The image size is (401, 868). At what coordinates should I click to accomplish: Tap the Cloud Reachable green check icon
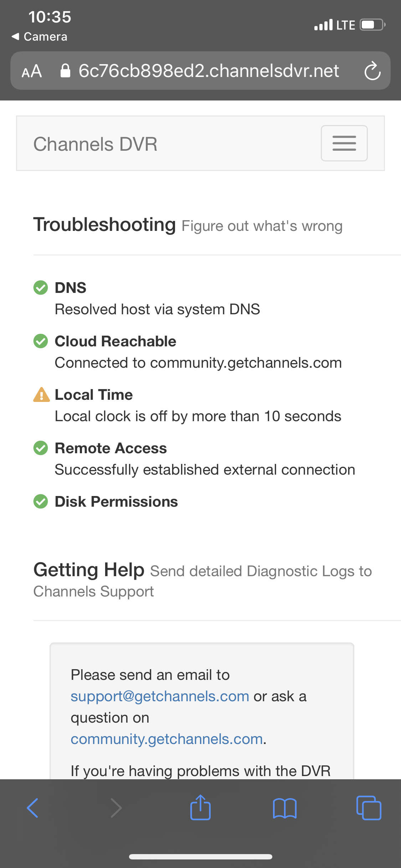(41, 341)
